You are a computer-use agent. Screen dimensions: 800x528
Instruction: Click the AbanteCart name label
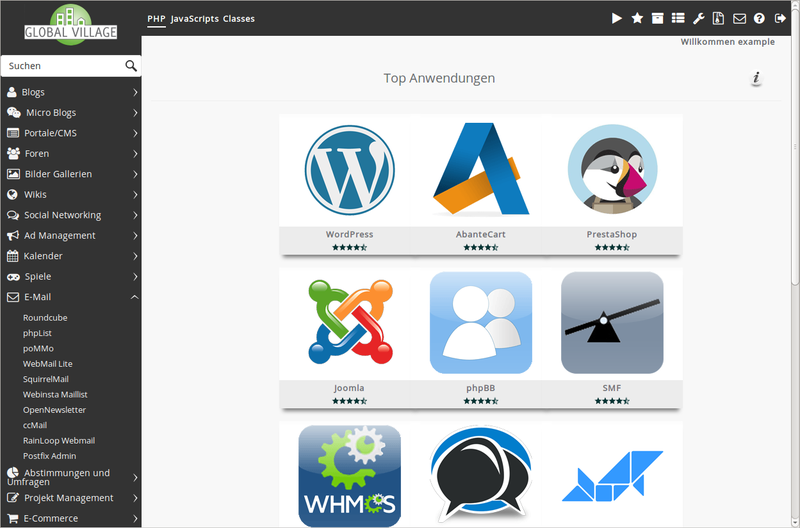pyautogui.click(x=481, y=234)
